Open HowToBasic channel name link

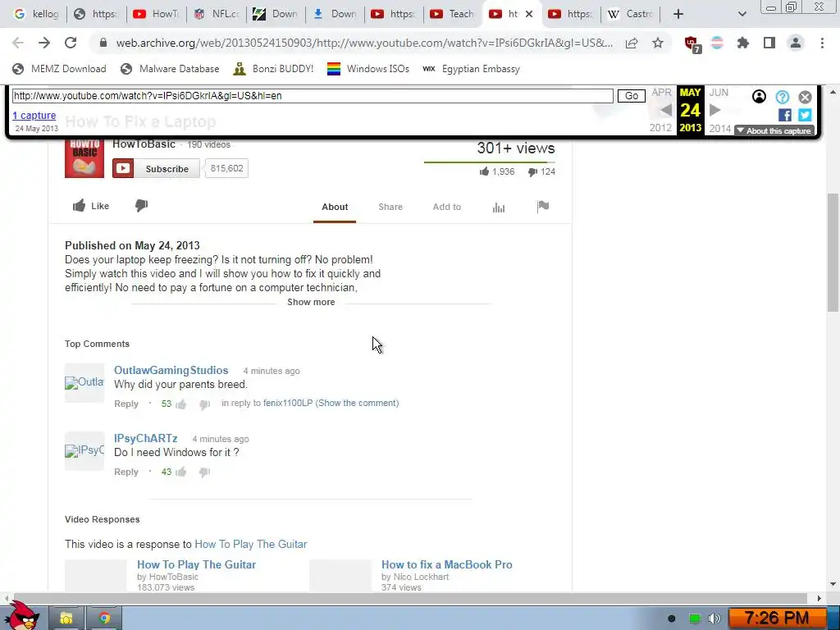[144, 144]
